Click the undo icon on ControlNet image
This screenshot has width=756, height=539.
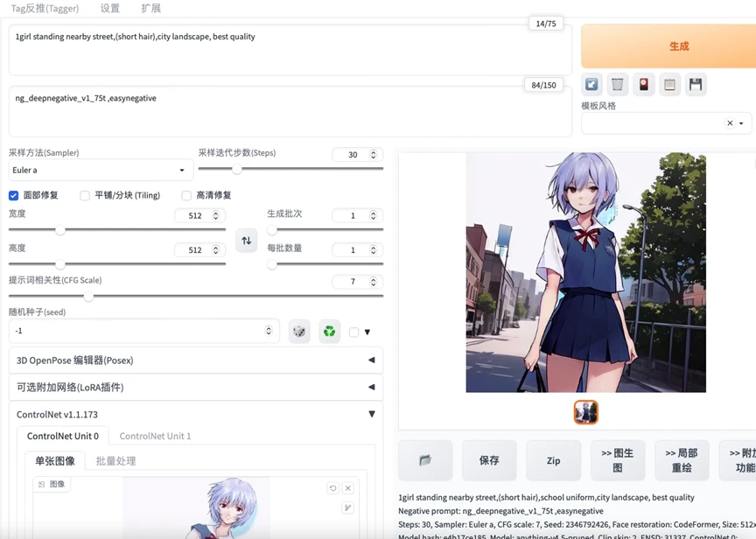pos(332,488)
